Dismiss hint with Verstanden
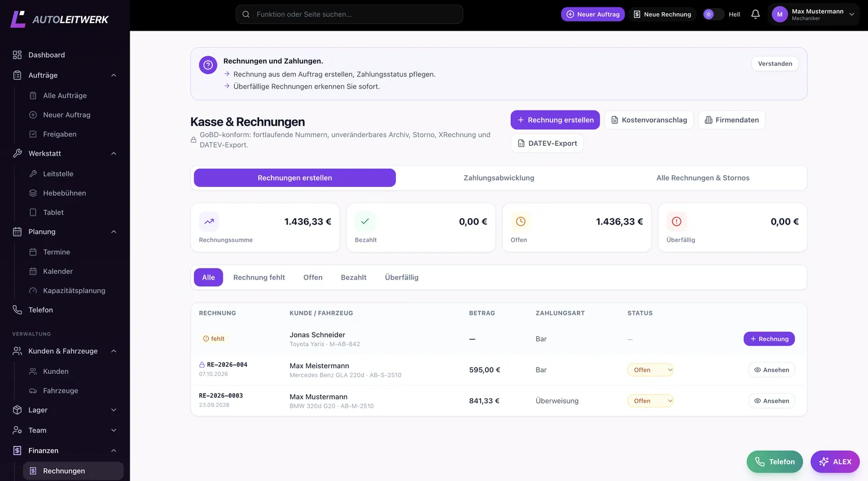 [x=775, y=64]
